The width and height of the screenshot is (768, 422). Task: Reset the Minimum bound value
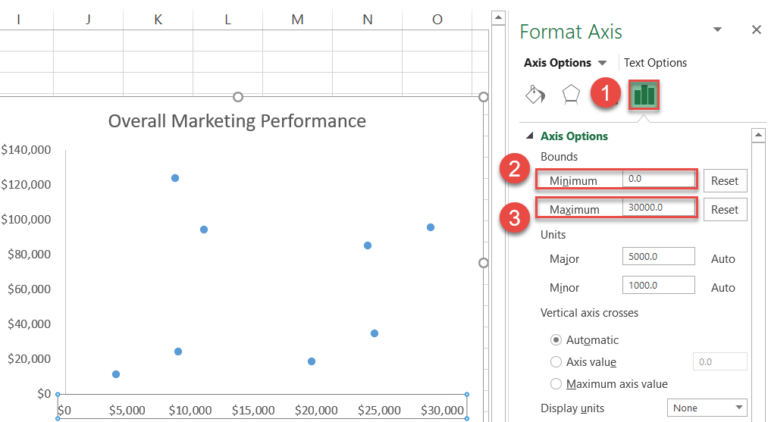coord(724,181)
